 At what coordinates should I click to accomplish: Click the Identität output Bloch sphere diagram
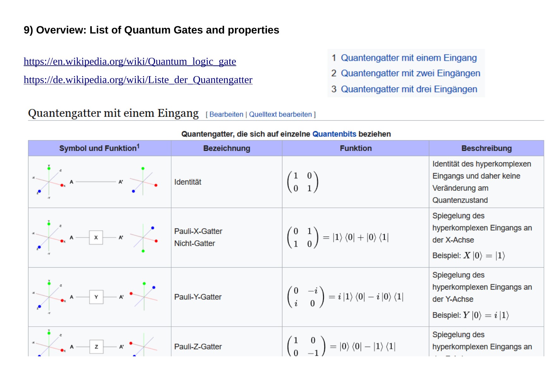144,182
